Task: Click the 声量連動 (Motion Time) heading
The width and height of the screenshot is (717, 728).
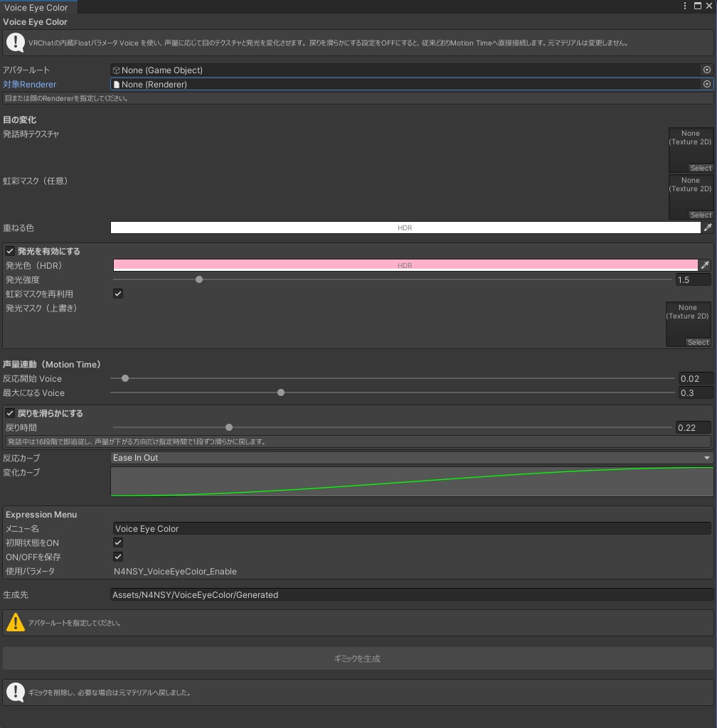Action: point(52,365)
